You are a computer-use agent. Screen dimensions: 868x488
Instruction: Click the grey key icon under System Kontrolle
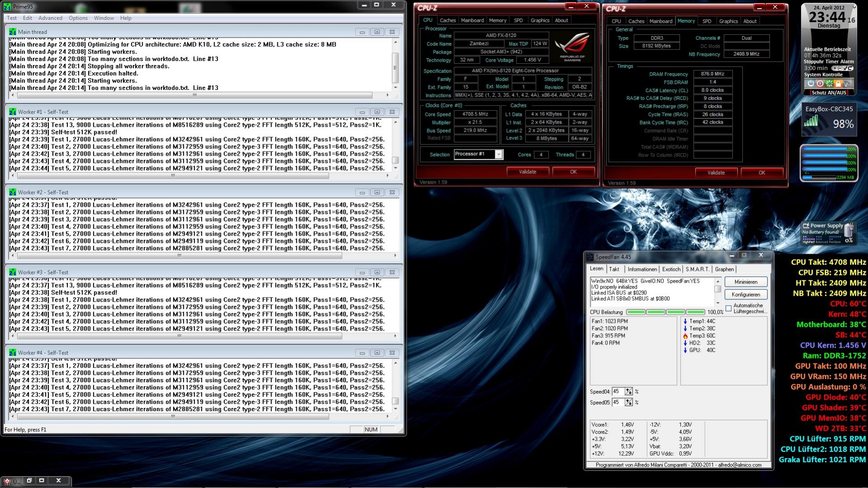tap(848, 84)
